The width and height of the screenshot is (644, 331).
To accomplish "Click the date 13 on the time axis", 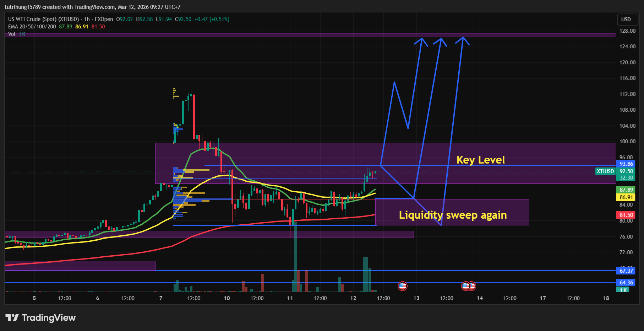I will [416, 298].
